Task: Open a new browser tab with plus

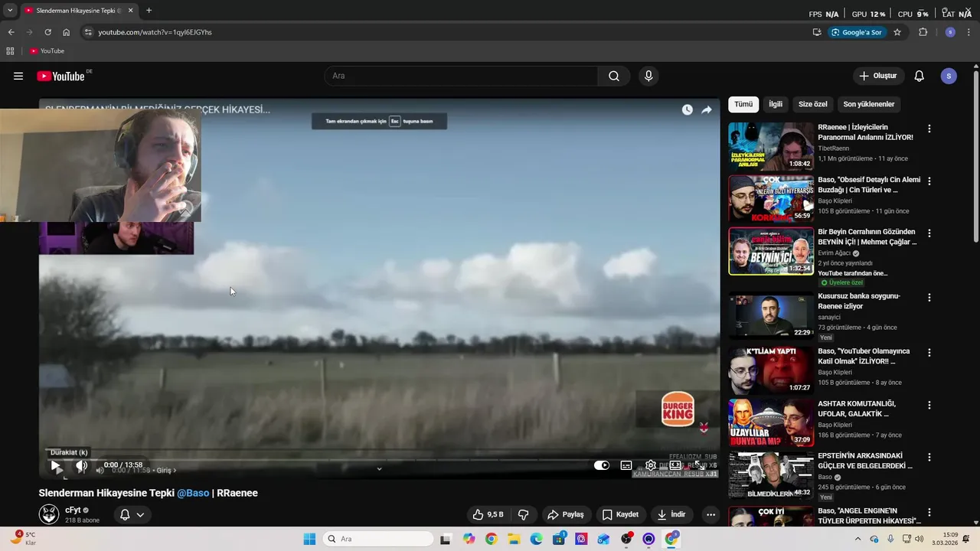Action: tap(149, 11)
